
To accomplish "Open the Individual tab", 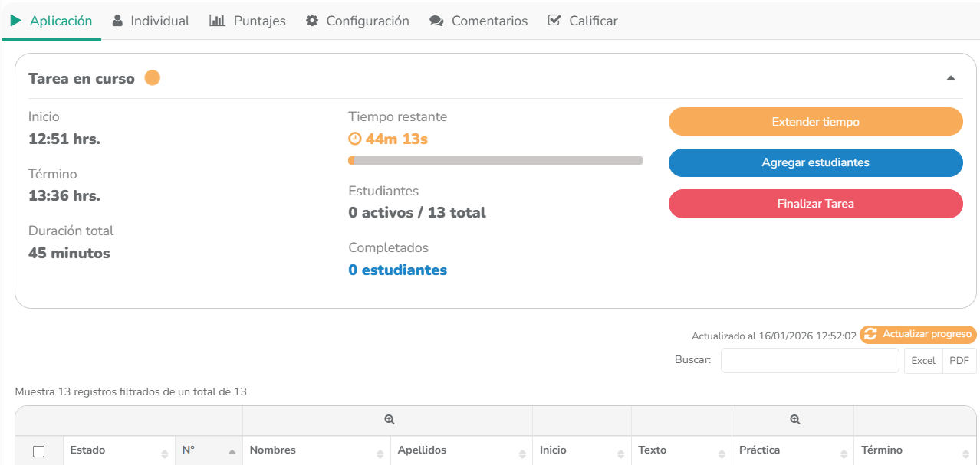I will 151,21.
